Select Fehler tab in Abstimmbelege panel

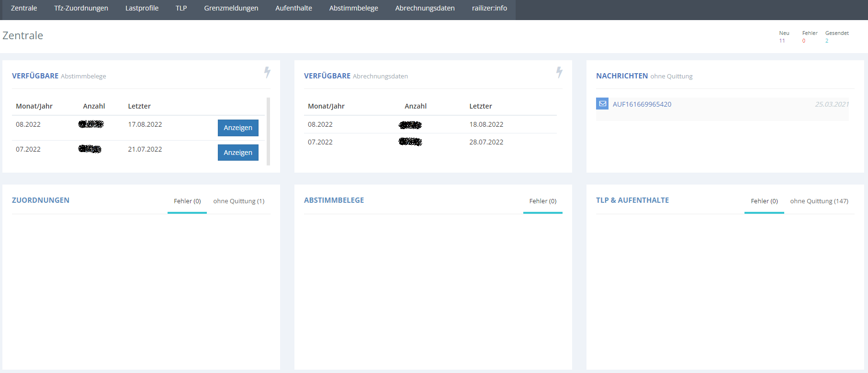(x=542, y=201)
